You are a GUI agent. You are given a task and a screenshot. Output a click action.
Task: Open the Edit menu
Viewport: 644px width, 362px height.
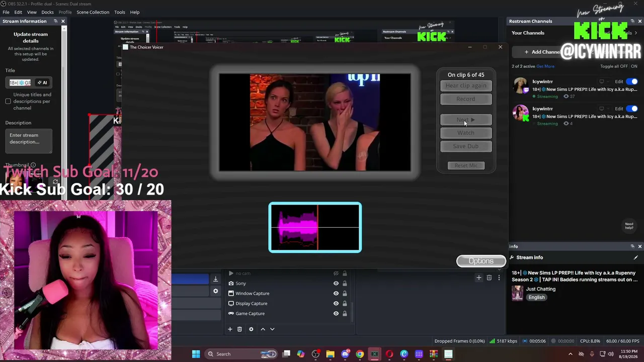(x=18, y=12)
